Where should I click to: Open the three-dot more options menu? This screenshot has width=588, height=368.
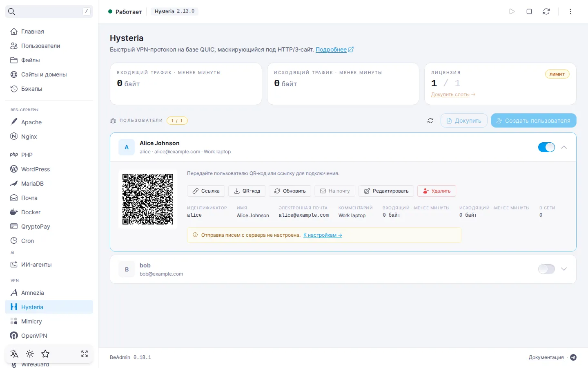(570, 11)
